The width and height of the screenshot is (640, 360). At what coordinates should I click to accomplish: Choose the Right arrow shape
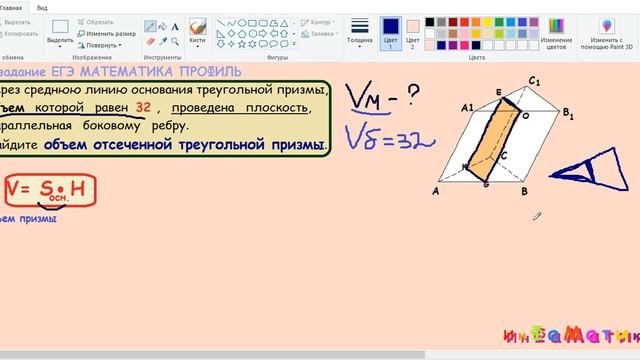(x=263, y=33)
